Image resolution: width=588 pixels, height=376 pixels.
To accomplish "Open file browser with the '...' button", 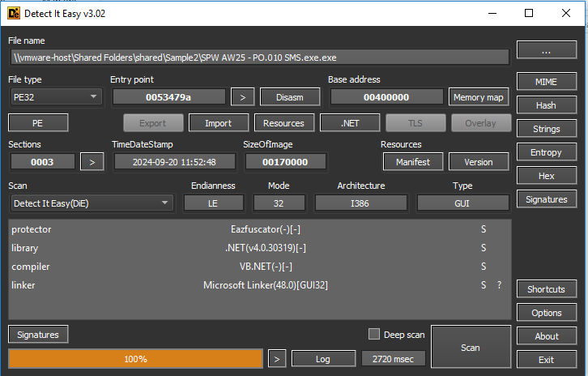I will coord(547,50).
